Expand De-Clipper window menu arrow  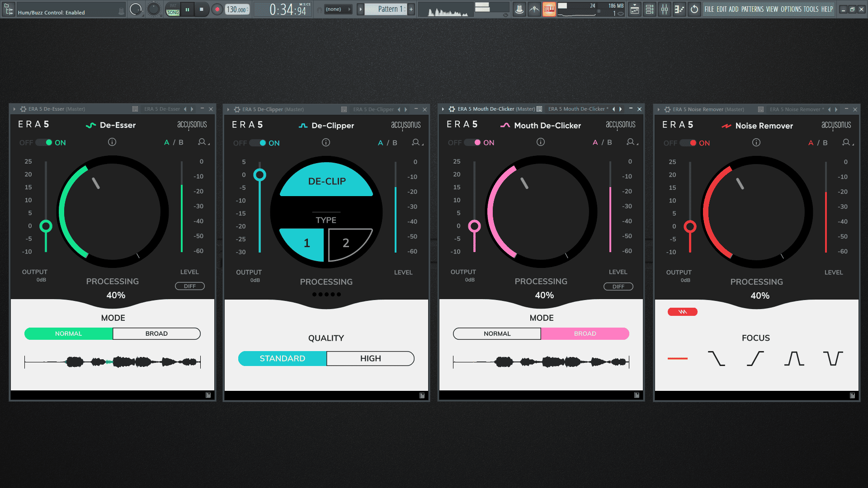(x=228, y=109)
